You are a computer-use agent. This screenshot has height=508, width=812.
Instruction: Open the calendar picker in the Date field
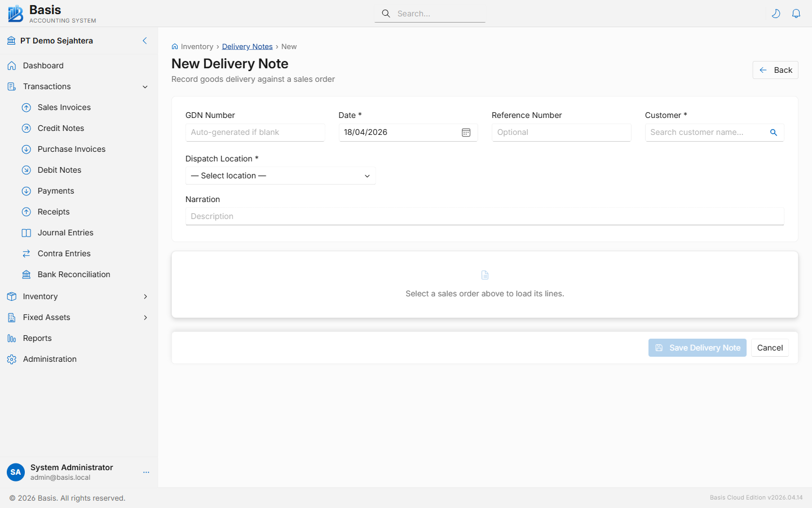466,133
